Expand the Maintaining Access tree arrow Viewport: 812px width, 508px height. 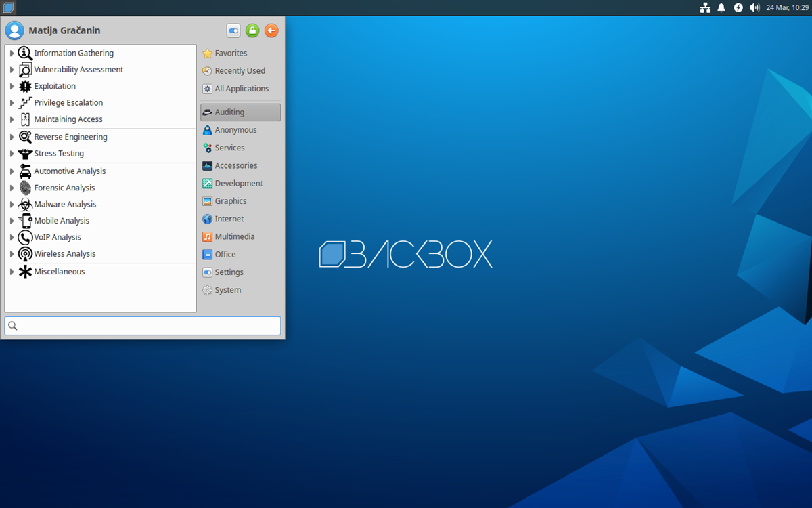[12, 119]
